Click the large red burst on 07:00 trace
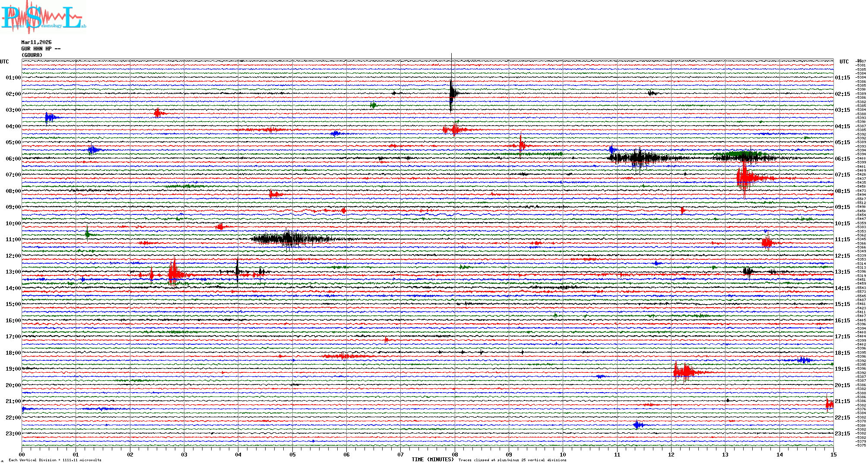Image resolution: width=868 pixels, height=466 pixels. point(744,177)
